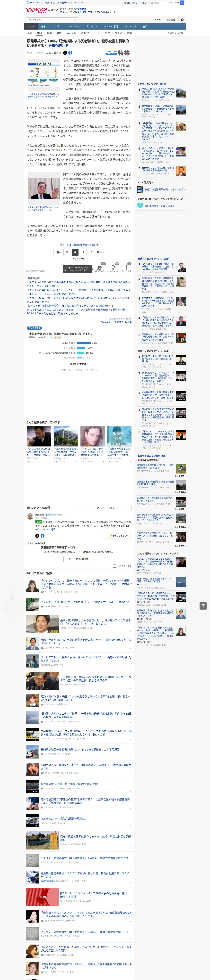Select the みんなの意見 tab
This screenshot has height=980, width=210.
[111, 27]
